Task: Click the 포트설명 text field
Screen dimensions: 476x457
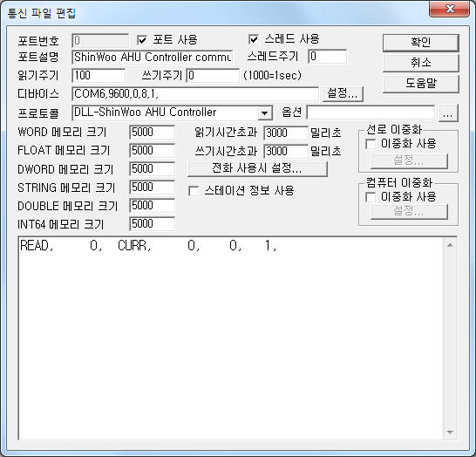Action: [x=153, y=57]
